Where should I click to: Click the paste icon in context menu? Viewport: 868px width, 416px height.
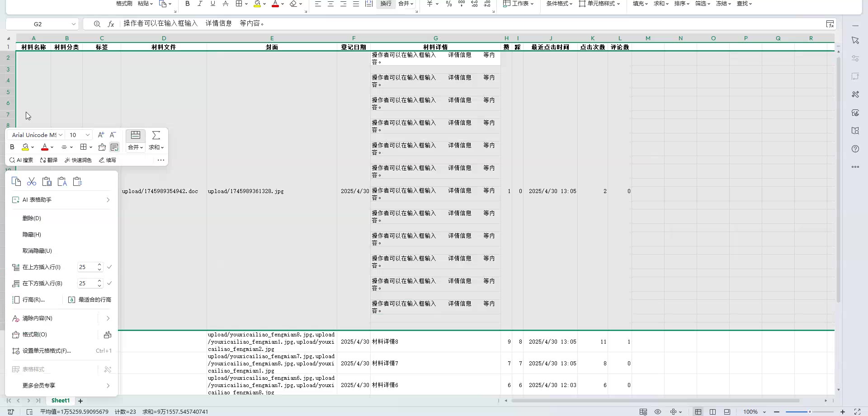[47, 182]
